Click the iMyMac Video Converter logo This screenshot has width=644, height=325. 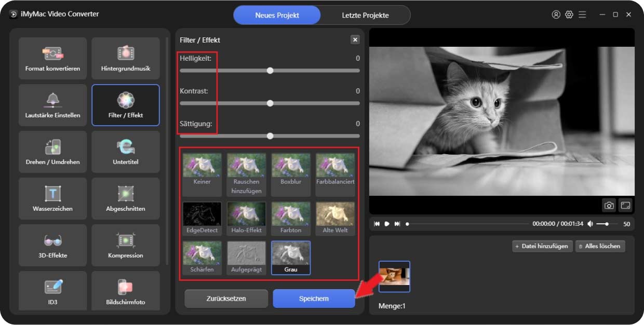[14, 14]
